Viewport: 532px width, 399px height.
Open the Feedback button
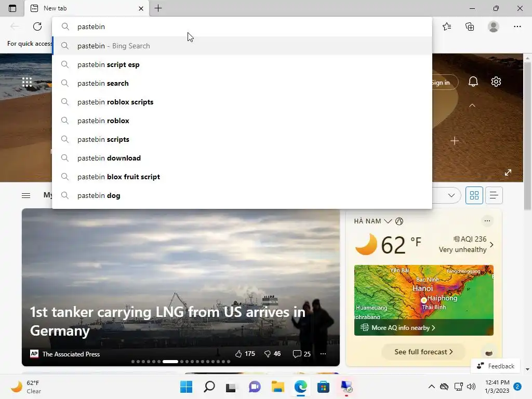click(x=495, y=366)
